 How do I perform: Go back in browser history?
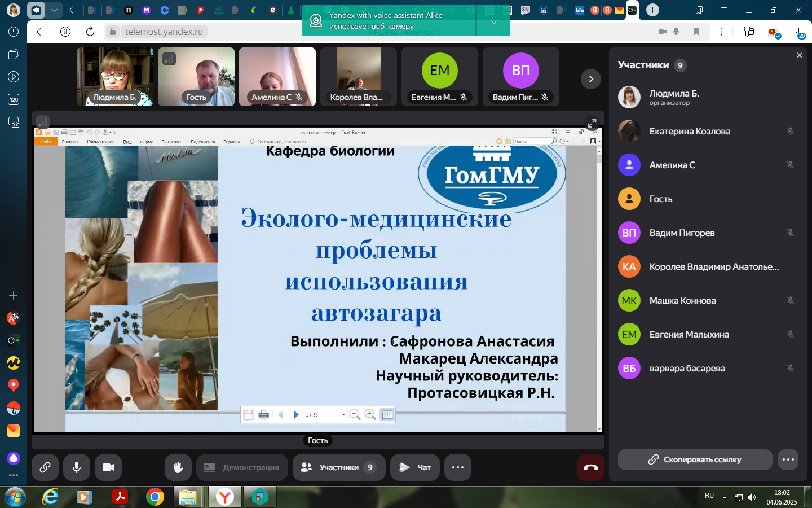point(41,32)
